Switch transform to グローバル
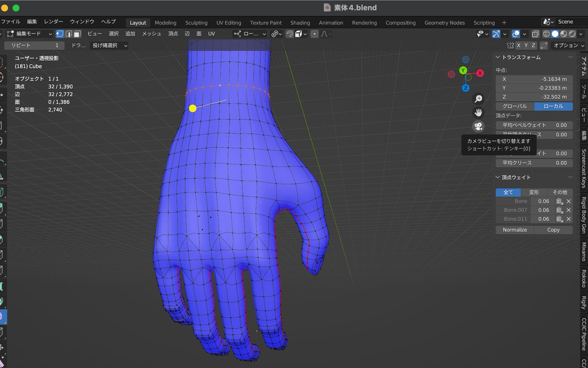The height and width of the screenshot is (368, 588). pos(514,106)
